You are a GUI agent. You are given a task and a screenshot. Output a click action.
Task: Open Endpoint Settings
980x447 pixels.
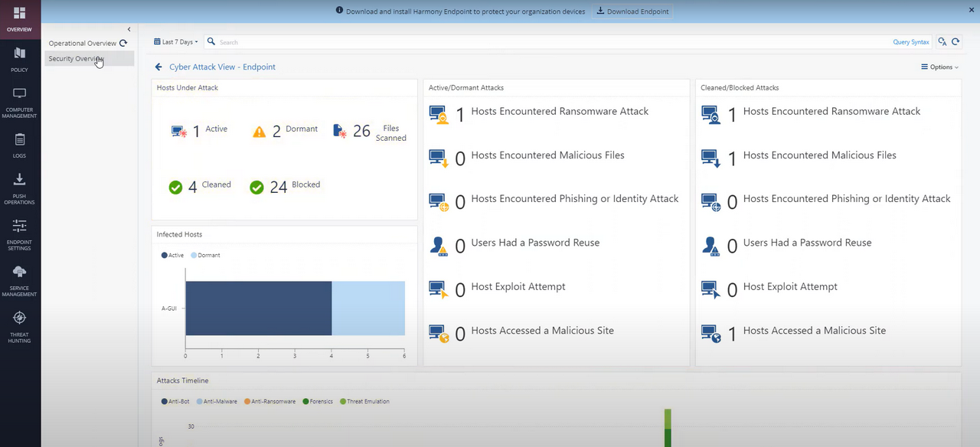[19, 232]
